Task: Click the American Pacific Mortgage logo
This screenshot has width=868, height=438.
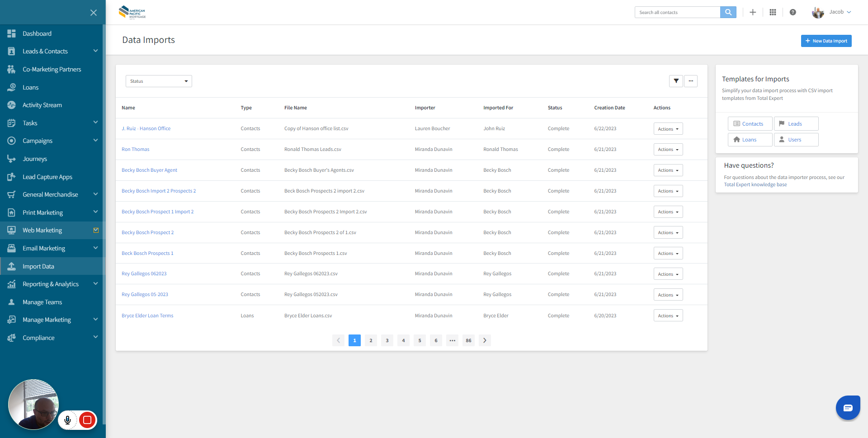Action: click(132, 12)
